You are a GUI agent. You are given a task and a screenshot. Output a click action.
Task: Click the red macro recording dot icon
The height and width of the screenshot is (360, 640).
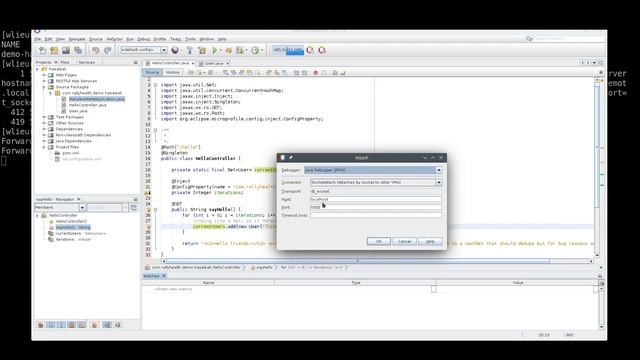point(316,73)
